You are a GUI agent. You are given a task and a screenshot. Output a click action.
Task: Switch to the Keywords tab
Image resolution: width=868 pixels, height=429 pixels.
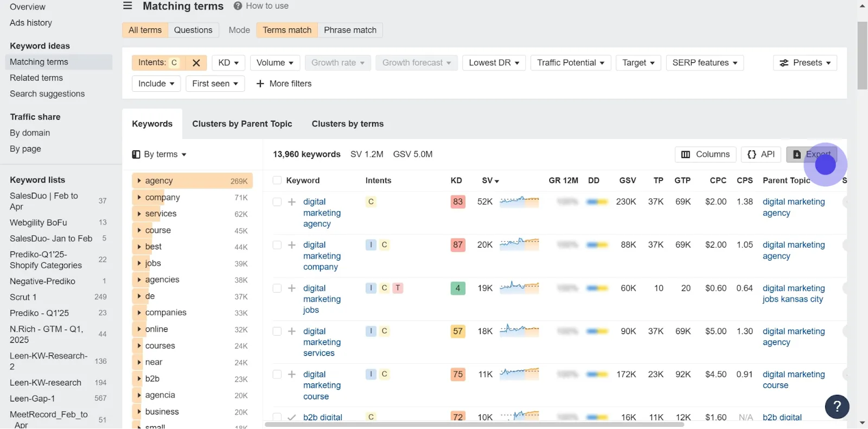[x=152, y=124]
